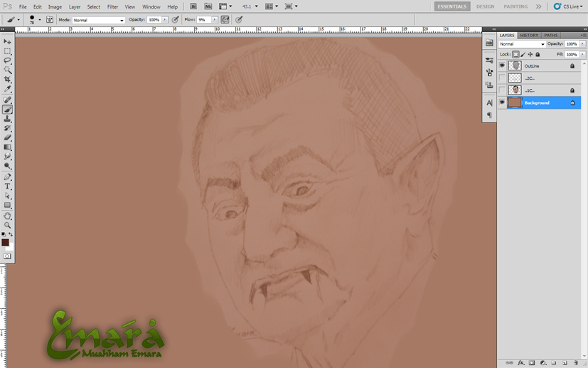
Task: Toggle lock image pixels
Action: point(523,54)
